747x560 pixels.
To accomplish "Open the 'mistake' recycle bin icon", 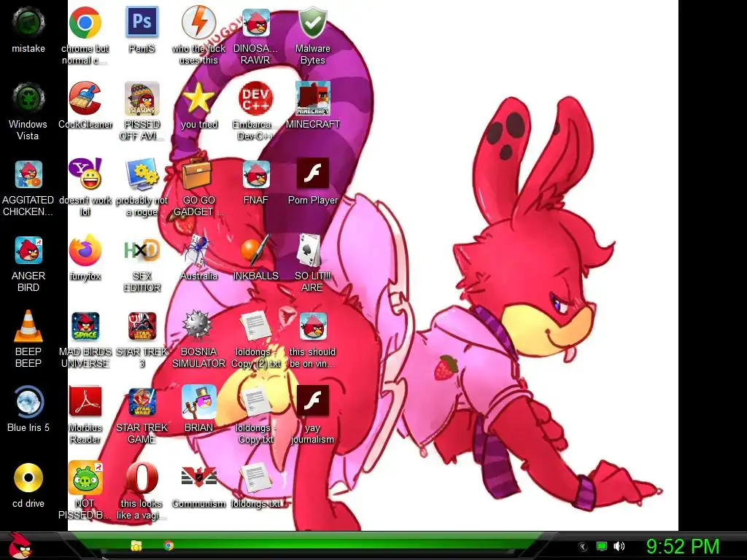I will click(x=28, y=23).
